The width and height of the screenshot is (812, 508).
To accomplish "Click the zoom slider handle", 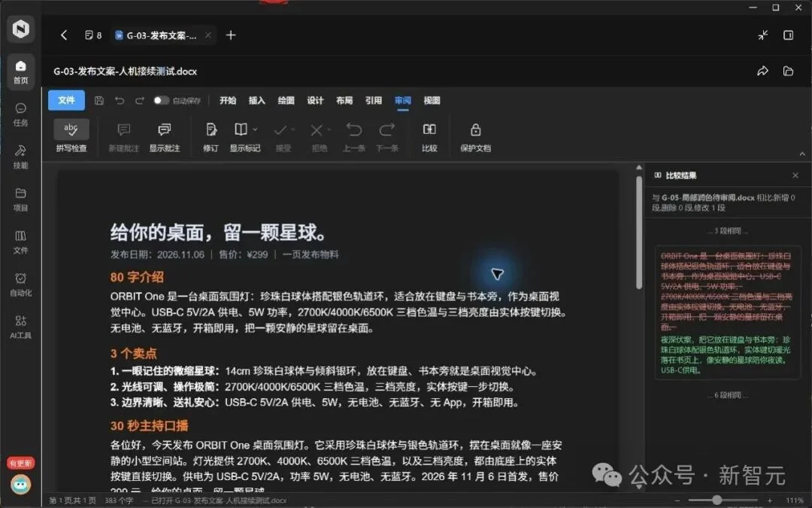I will click(717, 500).
